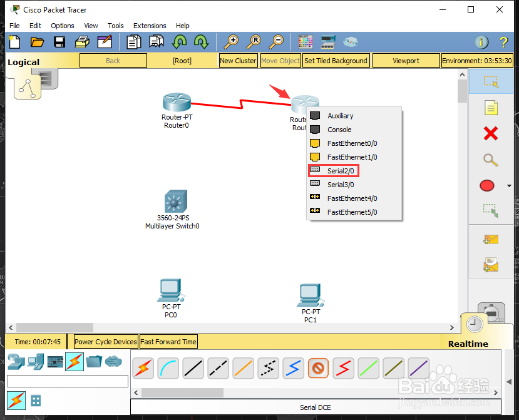Open the Activity Wizard icon
Image resolution: width=519 pixels, height=420 pixels.
[x=105, y=42]
